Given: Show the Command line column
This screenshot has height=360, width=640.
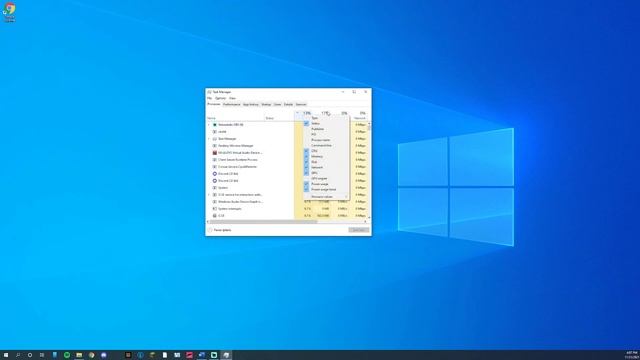Looking at the screenshot, I should coord(327,145).
